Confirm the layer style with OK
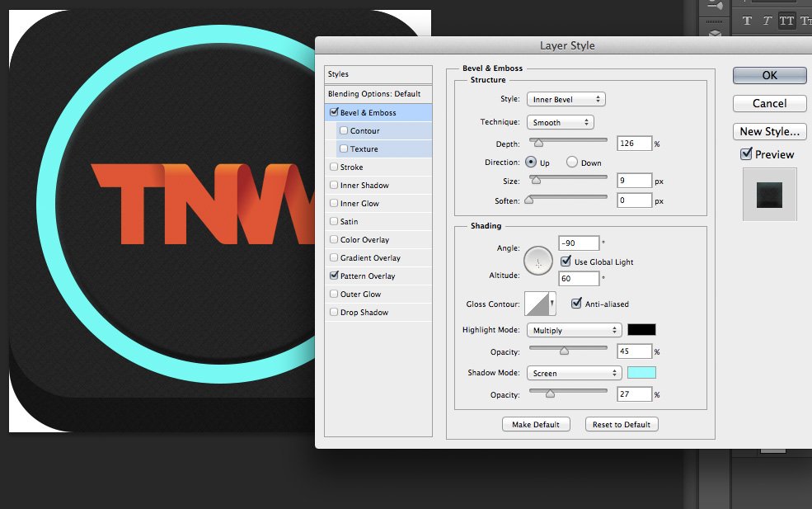The height and width of the screenshot is (509, 812). 769,75
